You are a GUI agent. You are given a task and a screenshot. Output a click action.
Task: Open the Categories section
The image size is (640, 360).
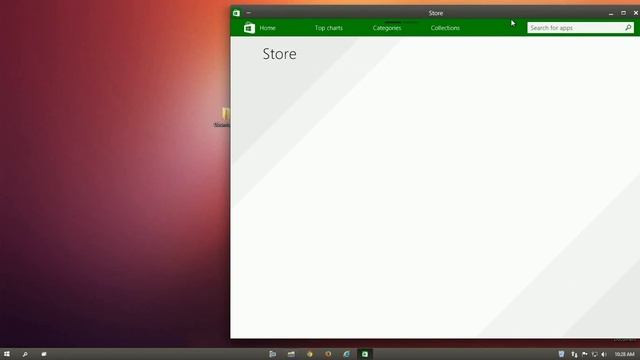point(387,28)
